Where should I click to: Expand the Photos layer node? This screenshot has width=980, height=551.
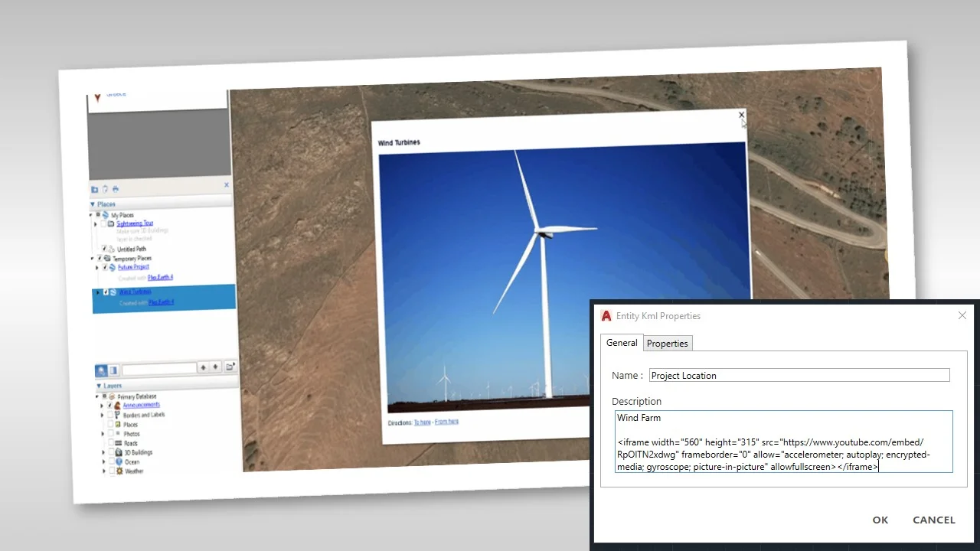(x=103, y=434)
